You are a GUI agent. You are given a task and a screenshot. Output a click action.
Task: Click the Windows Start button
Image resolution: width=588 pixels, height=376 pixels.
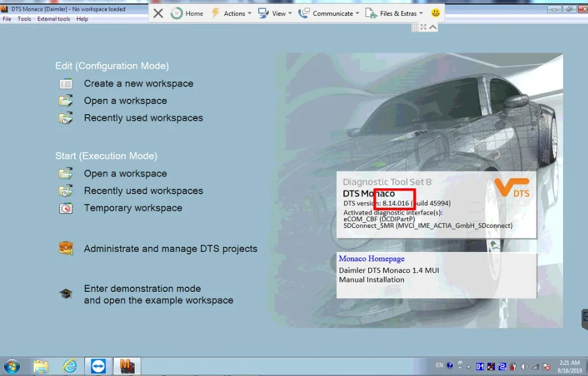[12, 366]
